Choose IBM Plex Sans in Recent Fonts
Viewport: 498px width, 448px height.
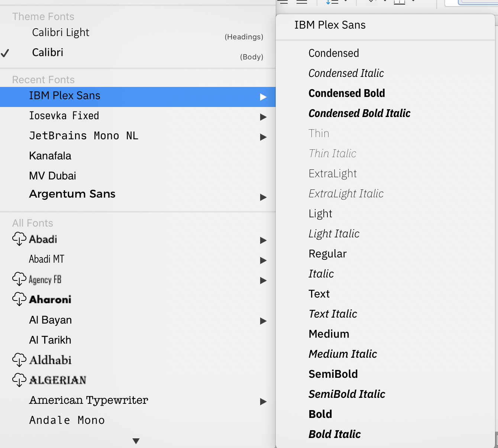click(138, 97)
